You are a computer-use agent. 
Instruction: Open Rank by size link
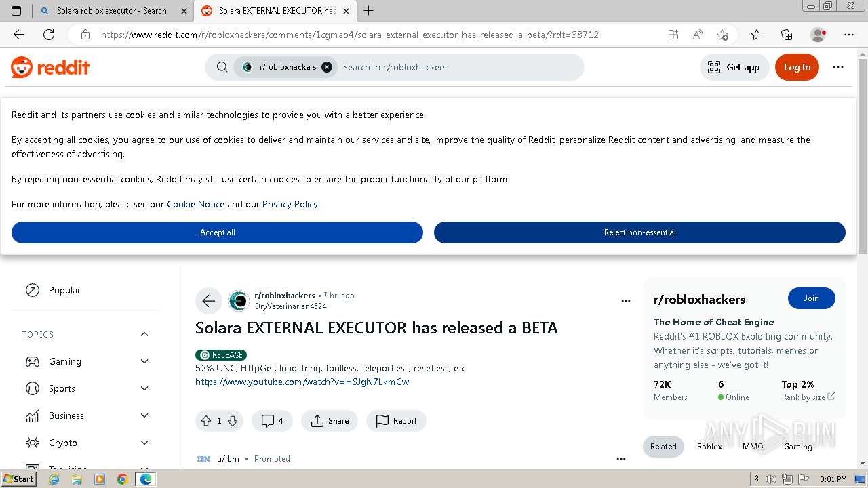pos(808,397)
